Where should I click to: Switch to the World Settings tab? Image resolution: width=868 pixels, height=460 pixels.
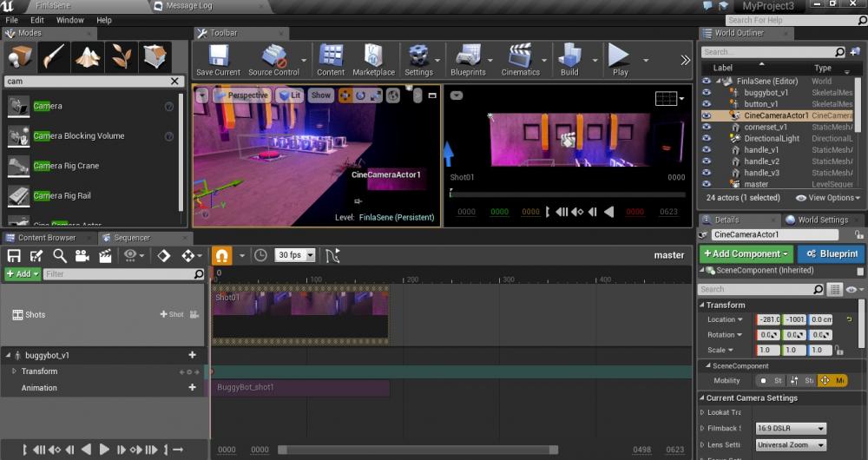point(823,220)
